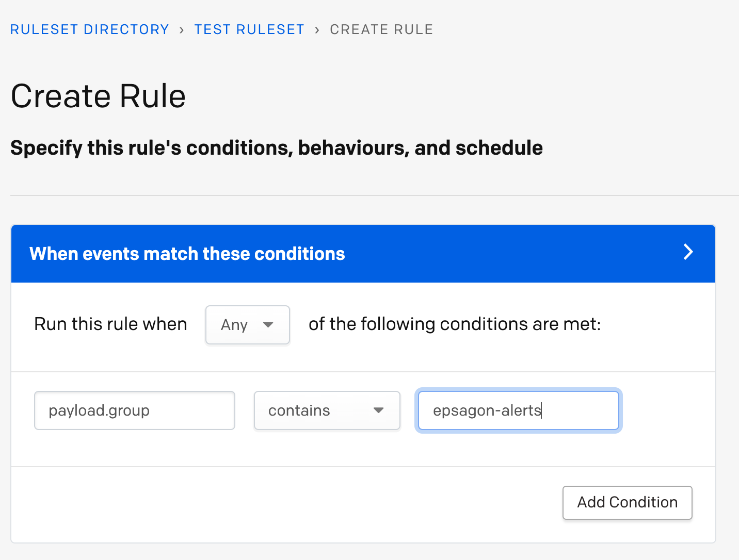Select the Create Rule breadcrumb text

[381, 29]
